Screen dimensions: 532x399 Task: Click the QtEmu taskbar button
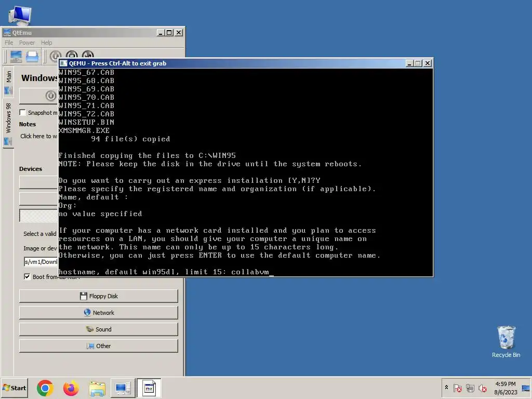[x=123, y=388]
